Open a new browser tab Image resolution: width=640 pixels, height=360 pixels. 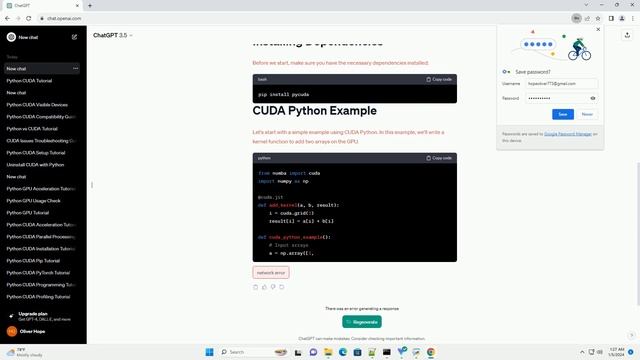coord(90,6)
